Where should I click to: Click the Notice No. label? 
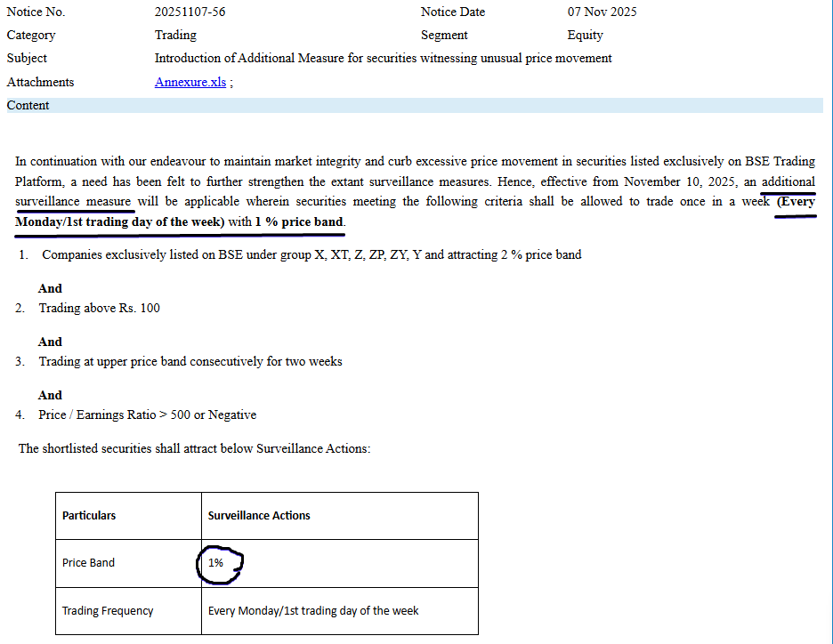click(36, 12)
